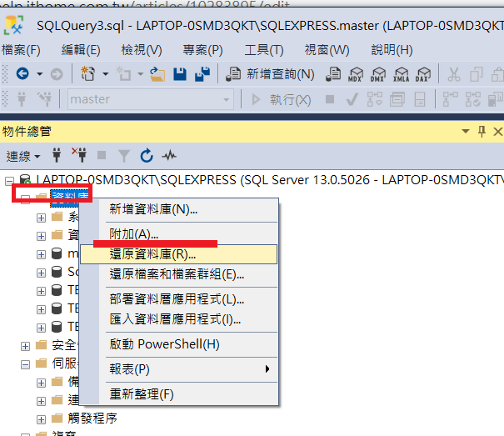Click the Activity Monitor pulse icon
This screenshot has height=436, width=504.
pos(169,156)
